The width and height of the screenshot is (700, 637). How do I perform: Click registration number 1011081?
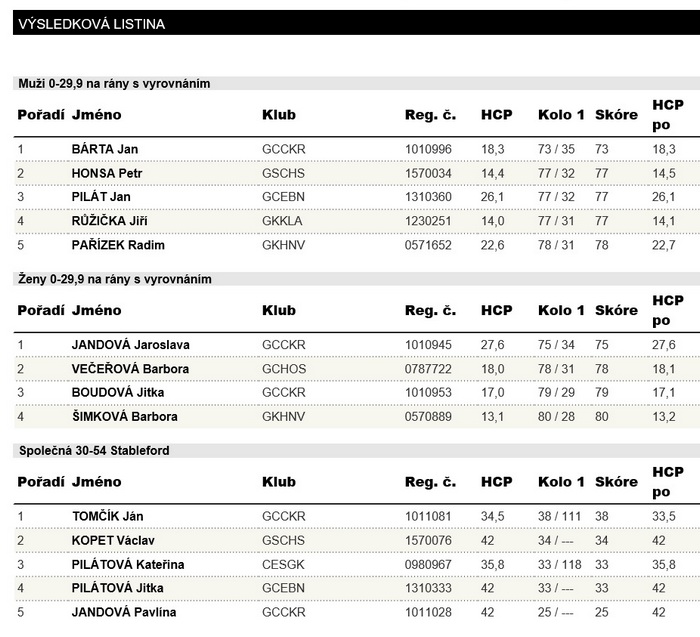coord(428,516)
